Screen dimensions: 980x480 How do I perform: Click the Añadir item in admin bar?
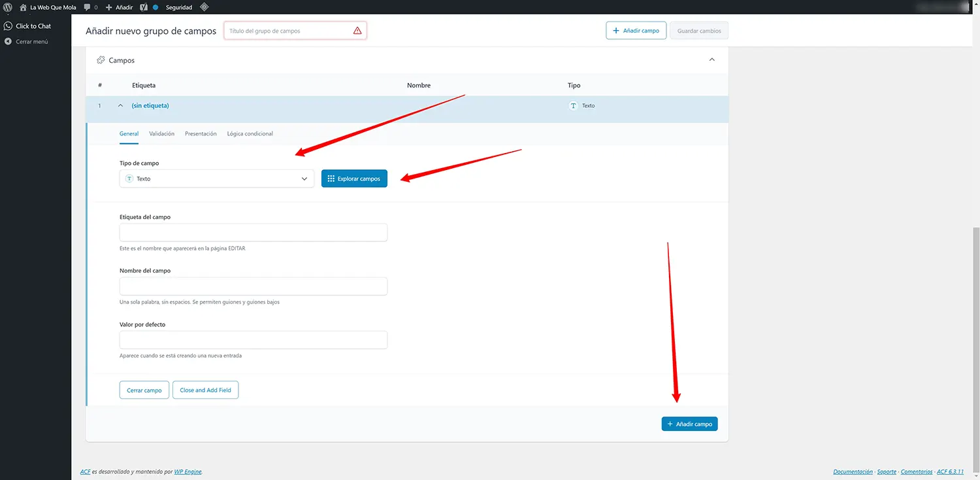(120, 7)
